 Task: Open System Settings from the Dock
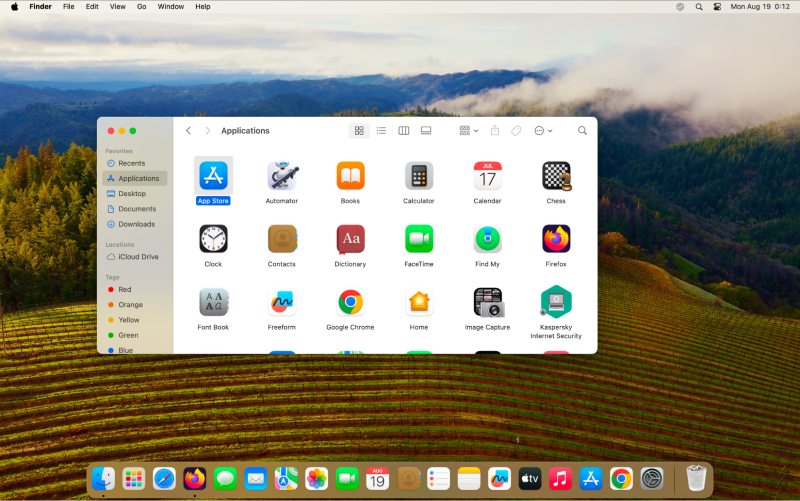point(652,479)
